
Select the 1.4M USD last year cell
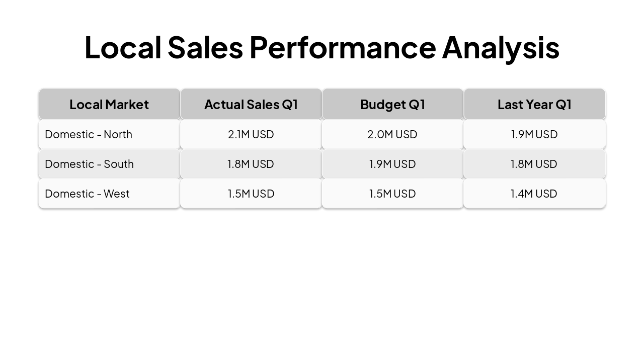[534, 194]
